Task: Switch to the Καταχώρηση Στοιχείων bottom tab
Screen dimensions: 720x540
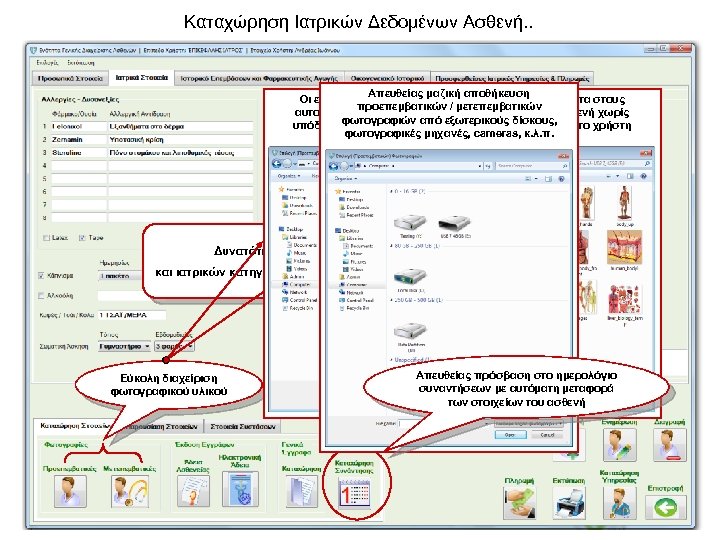Action: click(74, 426)
